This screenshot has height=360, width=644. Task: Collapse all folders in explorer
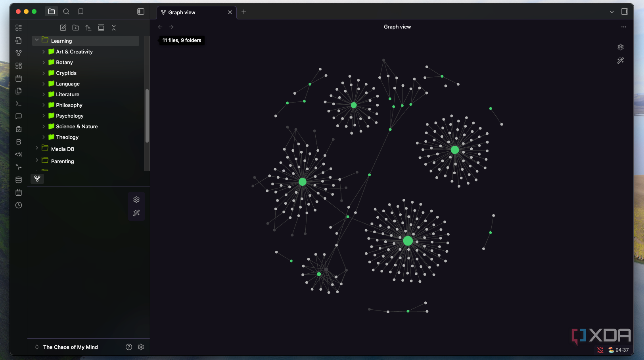(x=114, y=28)
